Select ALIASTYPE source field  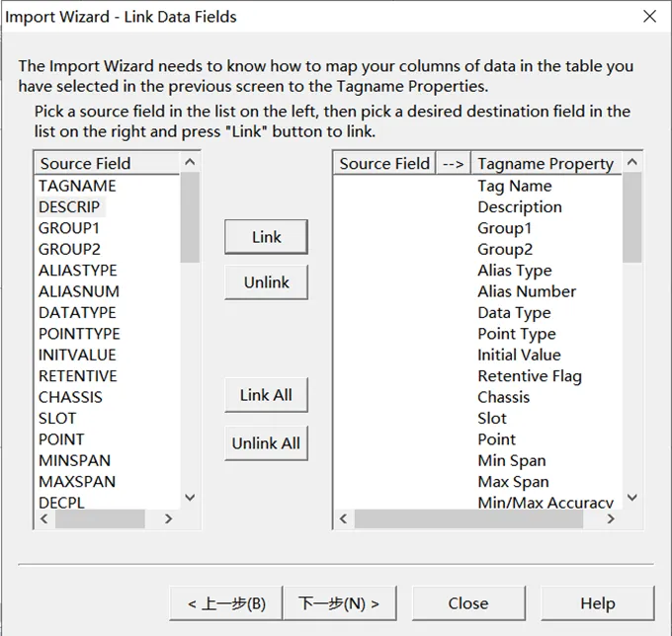click(77, 271)
